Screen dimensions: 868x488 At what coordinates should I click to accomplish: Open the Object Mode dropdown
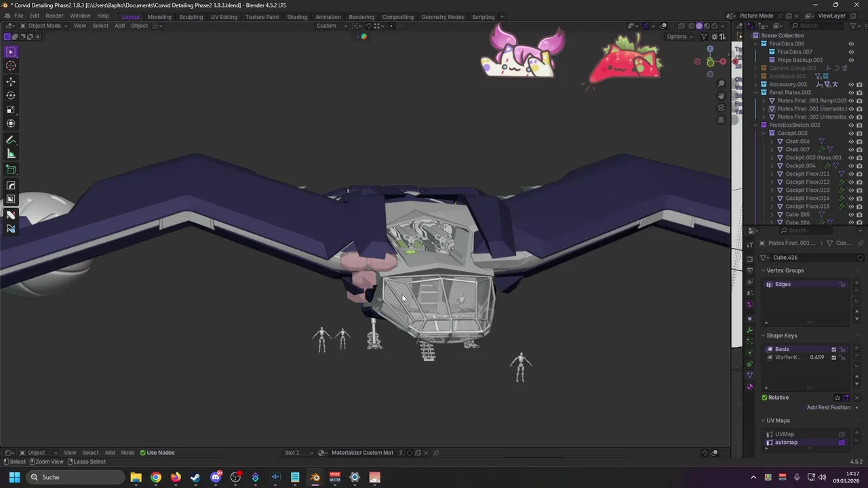click(x=44, y=26)
